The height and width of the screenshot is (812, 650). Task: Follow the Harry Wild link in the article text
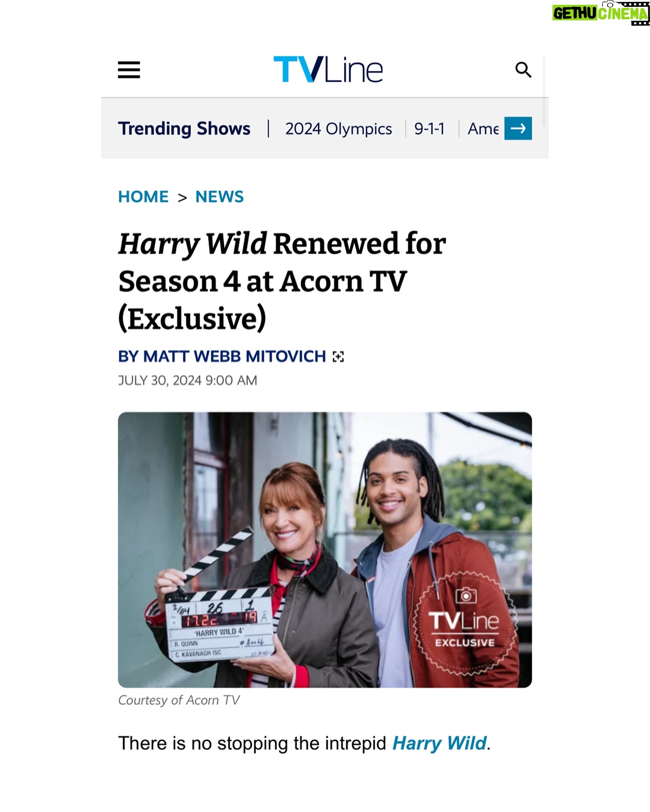(439, 743)
